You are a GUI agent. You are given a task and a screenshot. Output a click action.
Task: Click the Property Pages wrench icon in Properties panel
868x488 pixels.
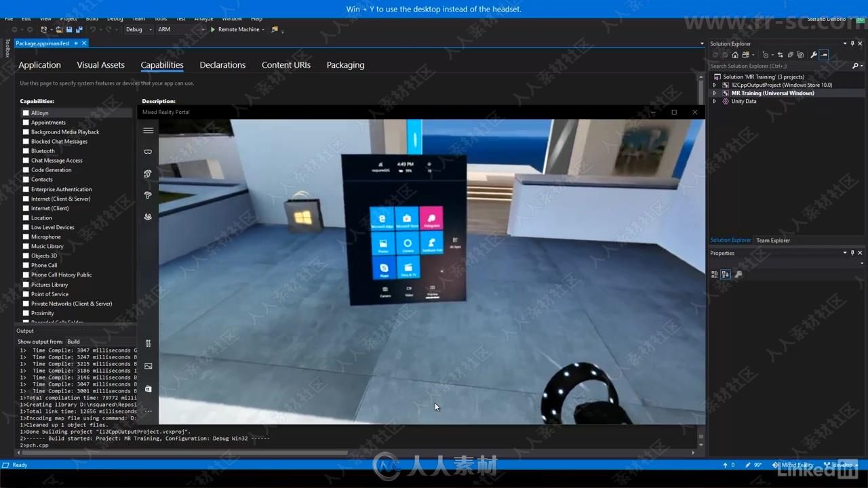pyautogui.click(x=738, y=274)
